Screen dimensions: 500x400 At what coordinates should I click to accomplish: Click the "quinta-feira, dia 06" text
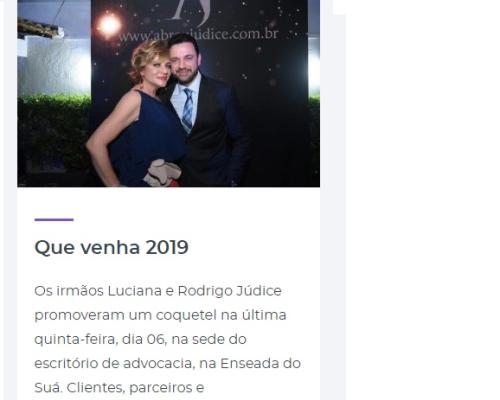click(x=100, y=339)
